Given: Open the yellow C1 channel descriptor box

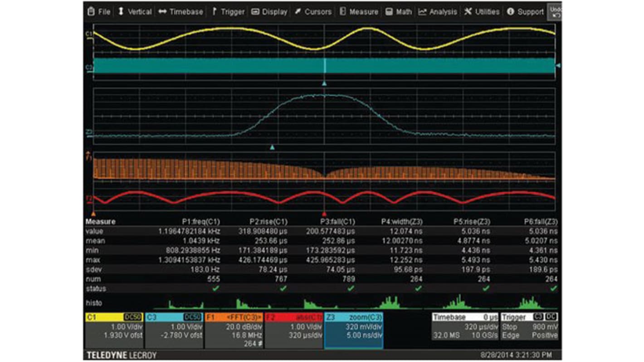Looking at the screenshot, I should coord(114,330).
